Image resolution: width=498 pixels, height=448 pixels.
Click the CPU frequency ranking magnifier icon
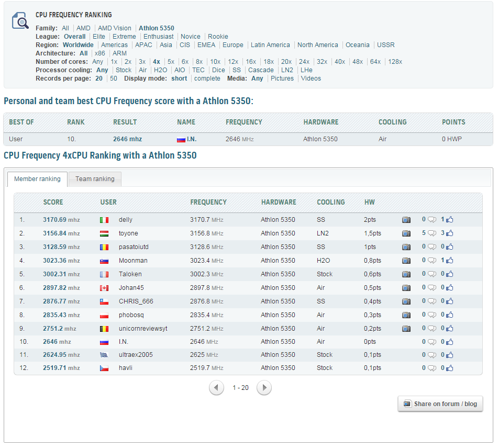coord(20,21)
